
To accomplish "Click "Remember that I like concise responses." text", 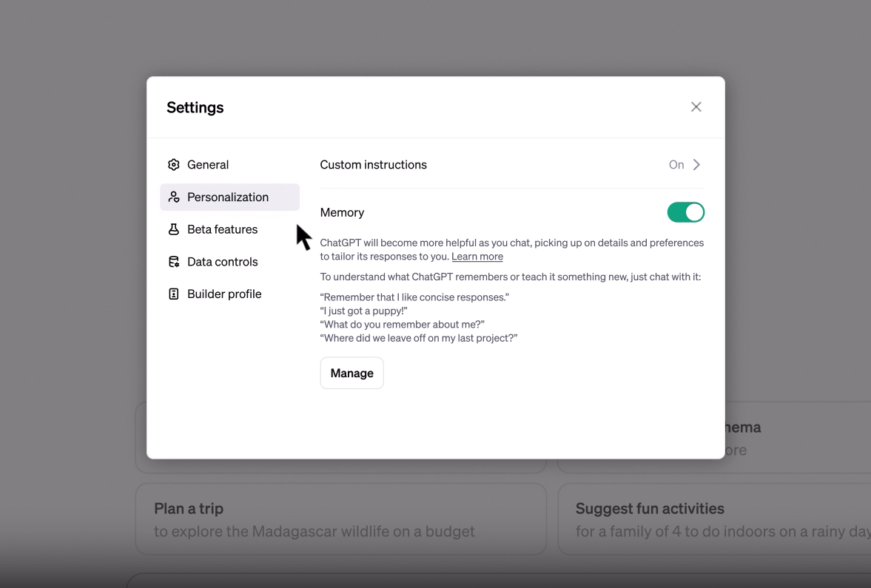I will (414, 297).
